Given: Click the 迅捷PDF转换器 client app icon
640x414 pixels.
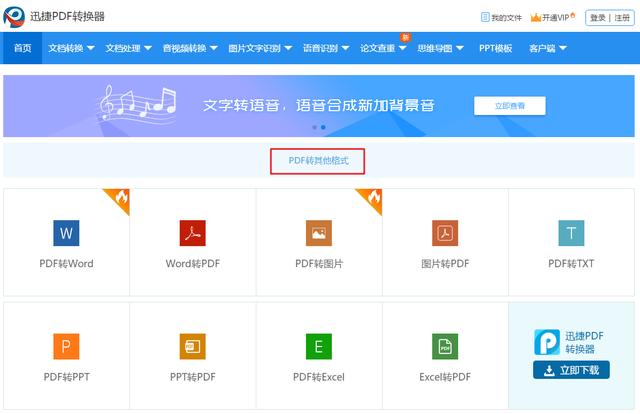Looking at the screenshot, I should [547, 342].
